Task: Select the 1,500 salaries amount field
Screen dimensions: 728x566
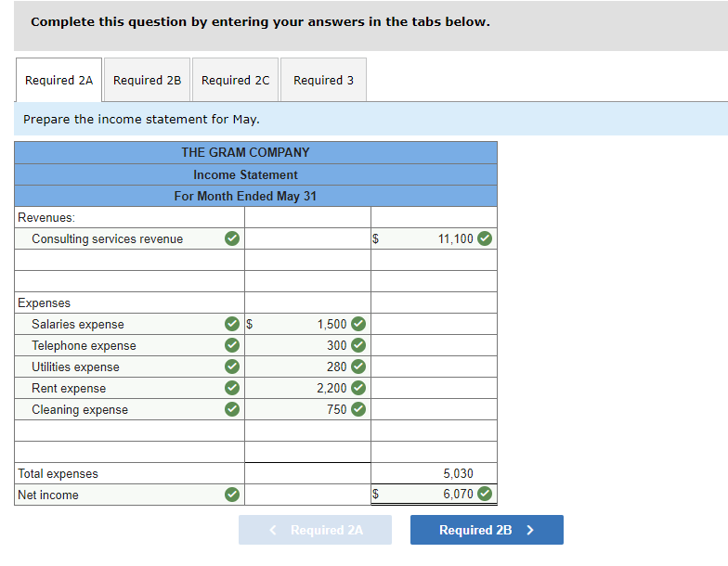Action: coord(308,324)
